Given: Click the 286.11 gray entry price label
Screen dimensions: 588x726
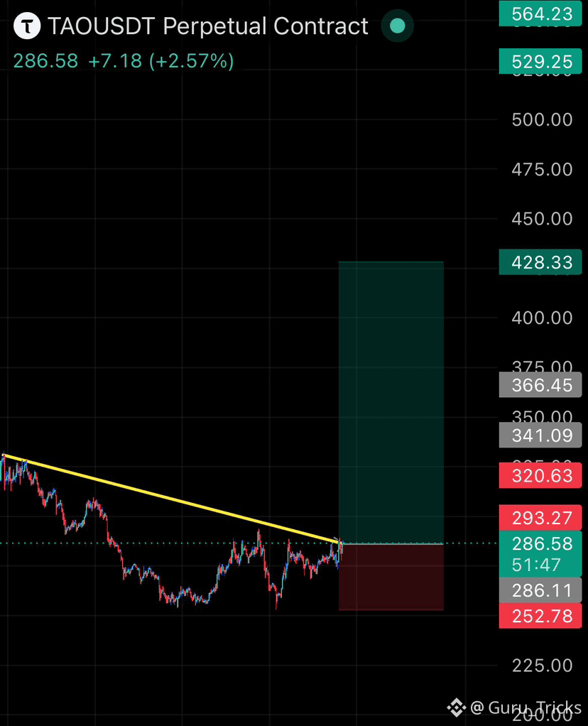Looking at the screenshot, I should (x=540, y=590).
